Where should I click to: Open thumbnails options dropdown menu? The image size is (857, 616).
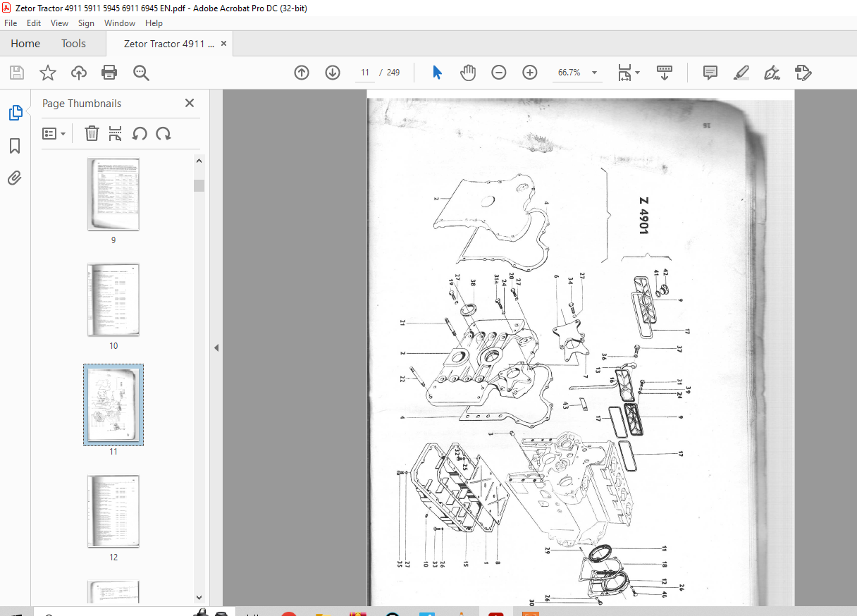pyautogui.click(x=54, y=133)
